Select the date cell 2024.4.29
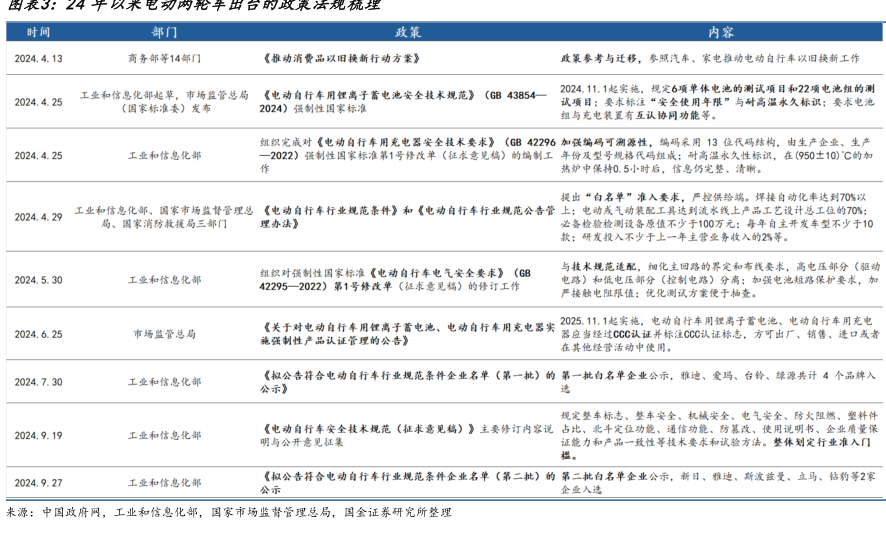This screenshot has width=886, height=542. coord(38,217)
